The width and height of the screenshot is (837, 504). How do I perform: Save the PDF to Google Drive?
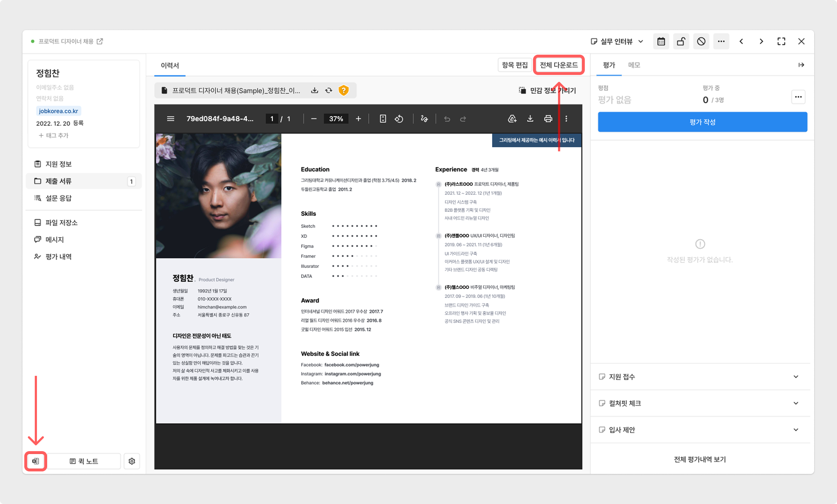(x=512, y=119)
